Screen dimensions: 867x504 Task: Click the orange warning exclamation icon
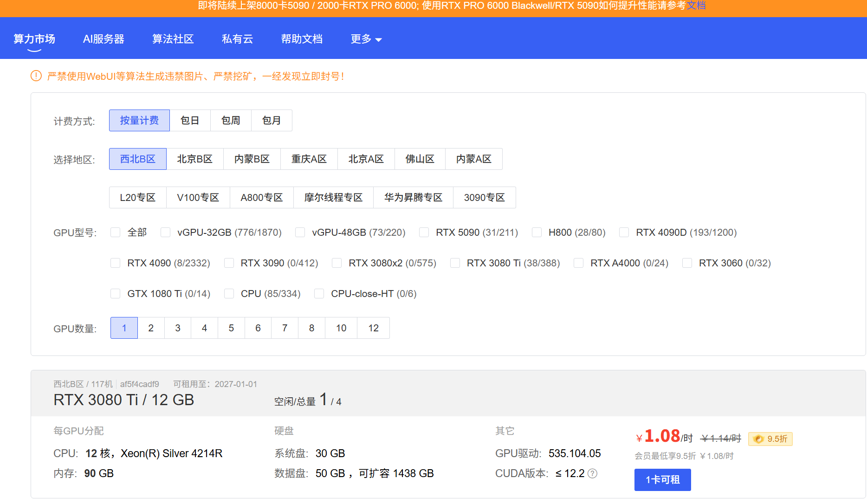(x=36, y=76)
